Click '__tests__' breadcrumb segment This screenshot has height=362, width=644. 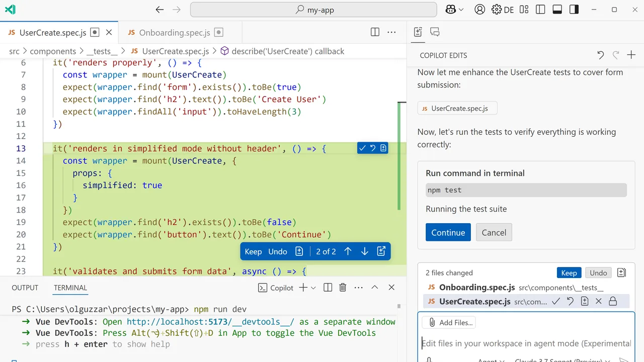pyautogui.click(x=102, y=51)
